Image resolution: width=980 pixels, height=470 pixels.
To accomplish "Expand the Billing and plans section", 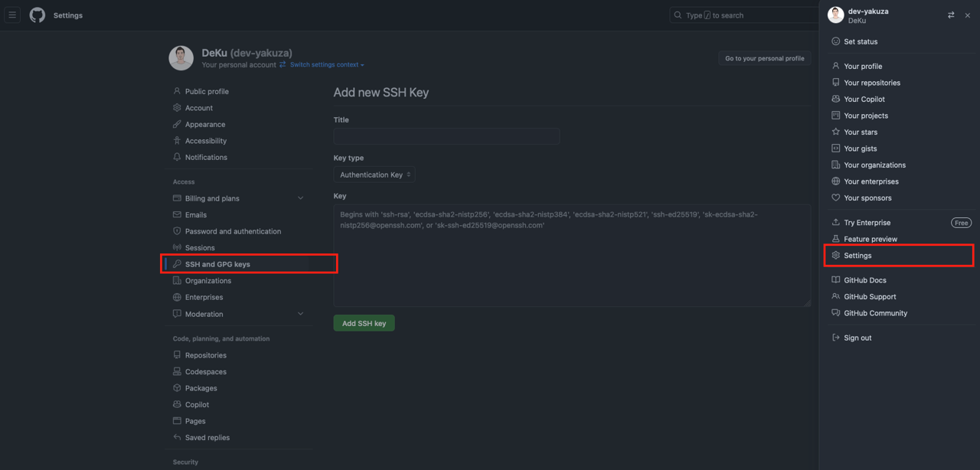I will (301, 197).
